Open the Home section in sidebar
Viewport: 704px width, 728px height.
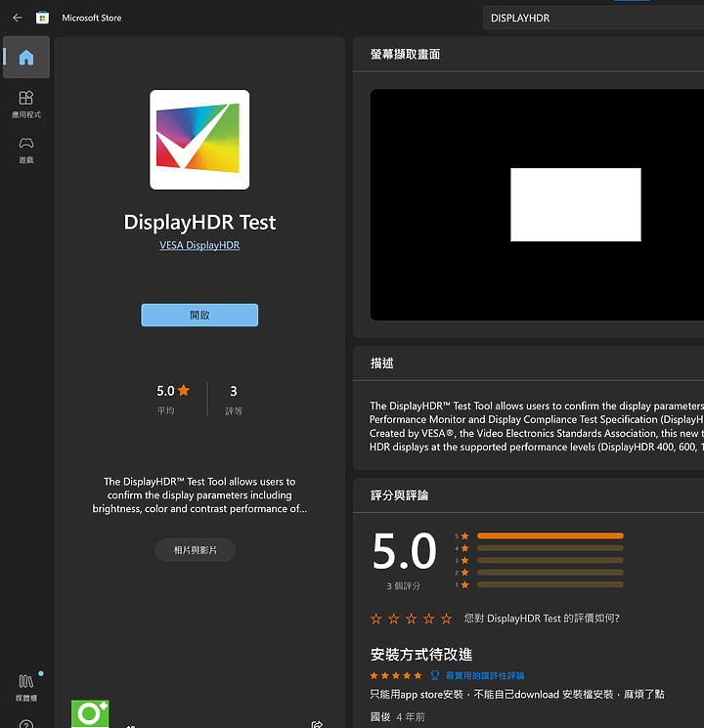point(26,57)
